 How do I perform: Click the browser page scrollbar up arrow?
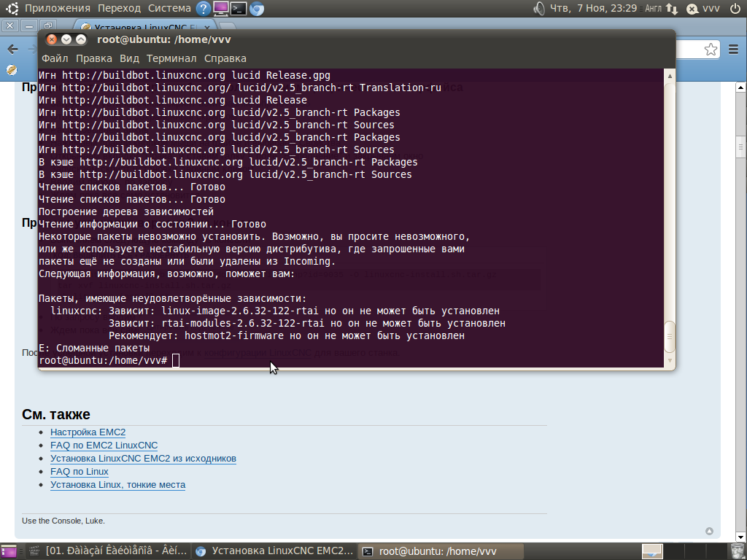(741, 87)
